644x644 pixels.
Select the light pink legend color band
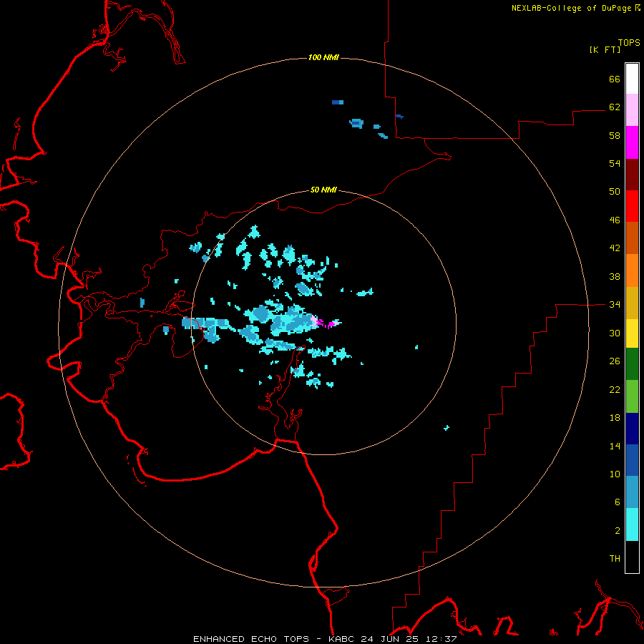click(x=632, y=109)
